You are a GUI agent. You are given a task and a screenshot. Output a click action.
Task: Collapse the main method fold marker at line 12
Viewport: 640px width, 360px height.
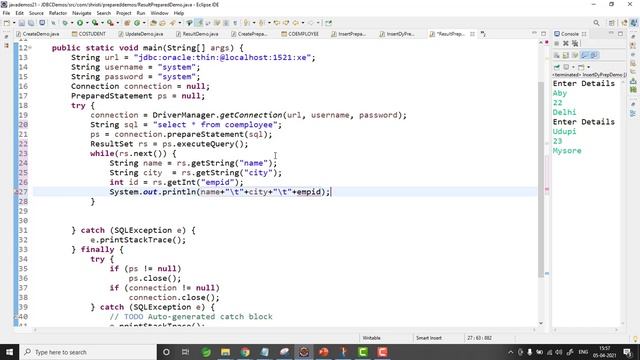(x=30, y=48)
